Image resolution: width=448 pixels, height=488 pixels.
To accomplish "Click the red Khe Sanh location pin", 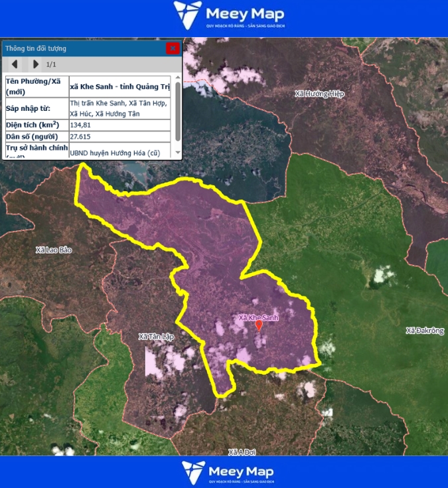I will point(259,326).
